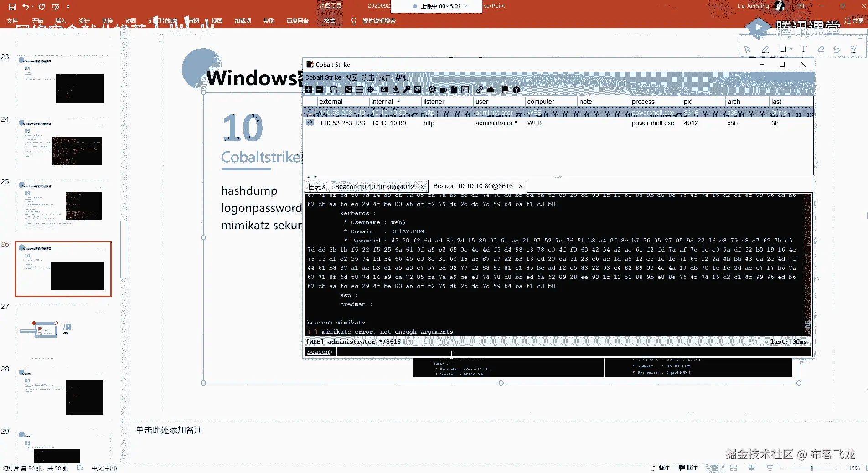Click the chain link icon in toolbar
The width and height of the screenshot is (868, 473).
pyautogui.click(x=479, y=90)
